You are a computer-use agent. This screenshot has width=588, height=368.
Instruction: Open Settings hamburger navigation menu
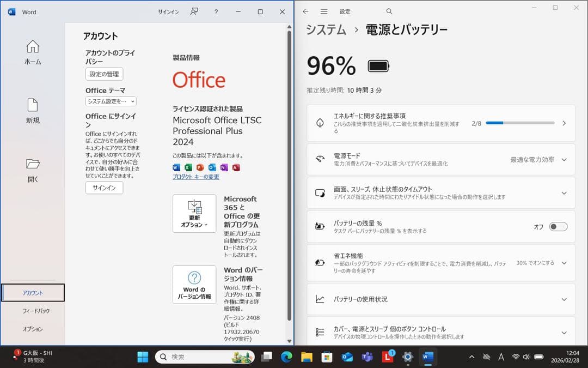point(324,11)
